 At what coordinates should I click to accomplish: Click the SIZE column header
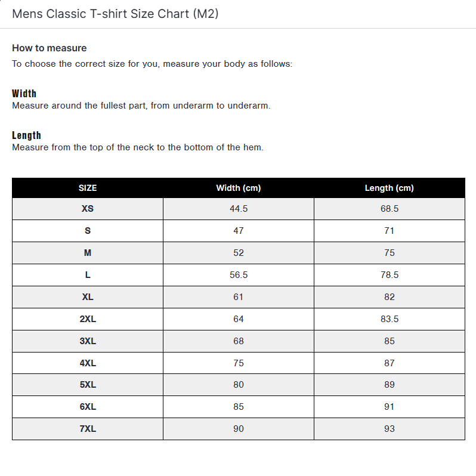coord(88,188)
